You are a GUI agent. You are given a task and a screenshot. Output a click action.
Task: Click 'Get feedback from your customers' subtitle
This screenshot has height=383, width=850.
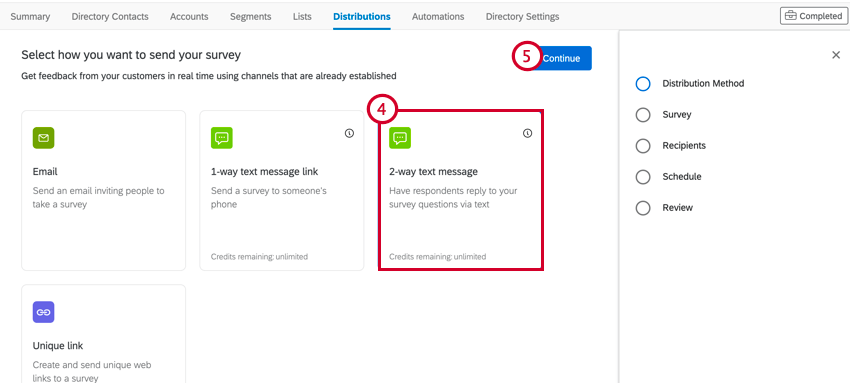(209, 76)
